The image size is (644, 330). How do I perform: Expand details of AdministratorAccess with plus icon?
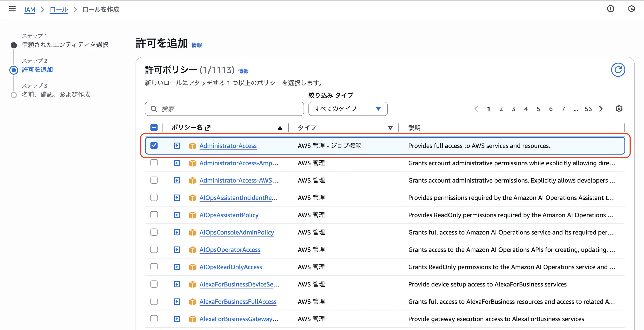[x=177, y=146]
